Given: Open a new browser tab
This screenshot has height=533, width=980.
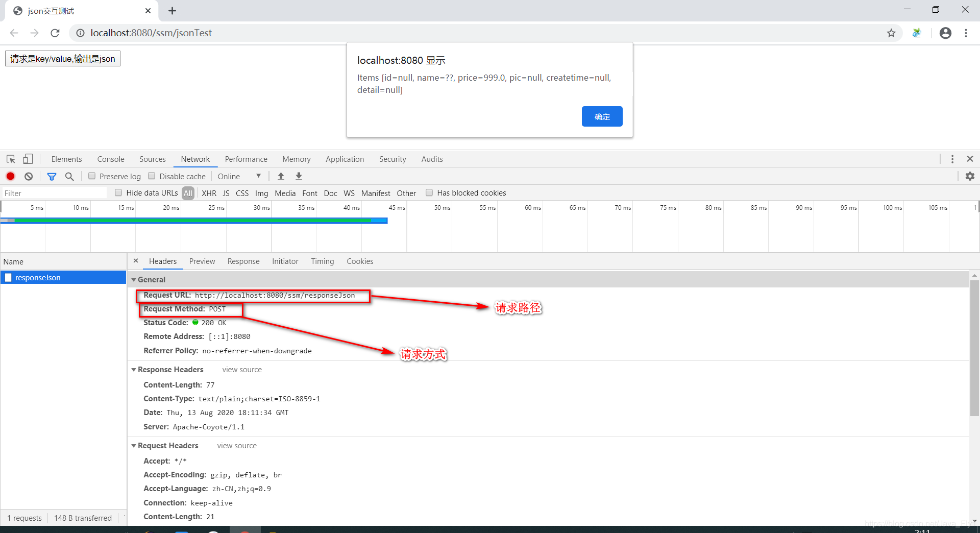Looking at the screenshot, I should tap(173, 11).
